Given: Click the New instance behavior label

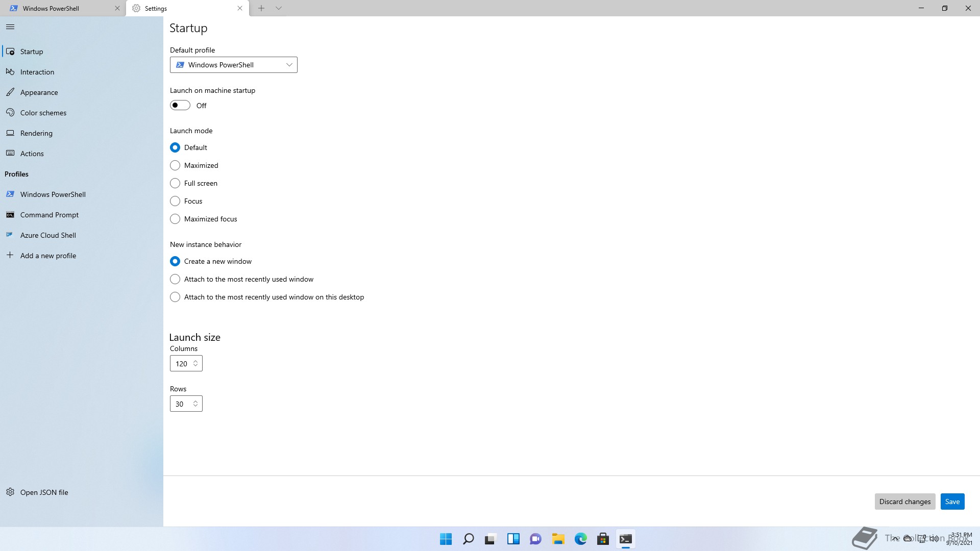Looking at the screenshot, I should tap(206, 244).
